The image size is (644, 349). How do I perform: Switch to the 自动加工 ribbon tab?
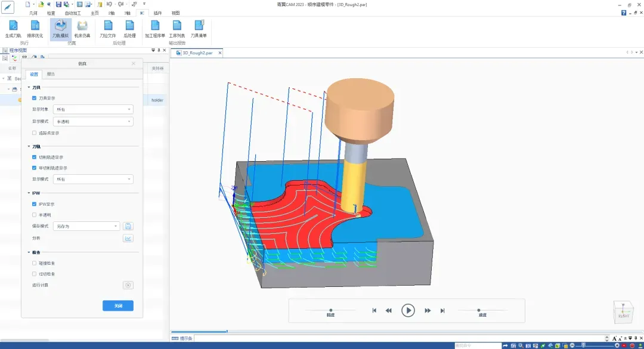coord(73,13)
